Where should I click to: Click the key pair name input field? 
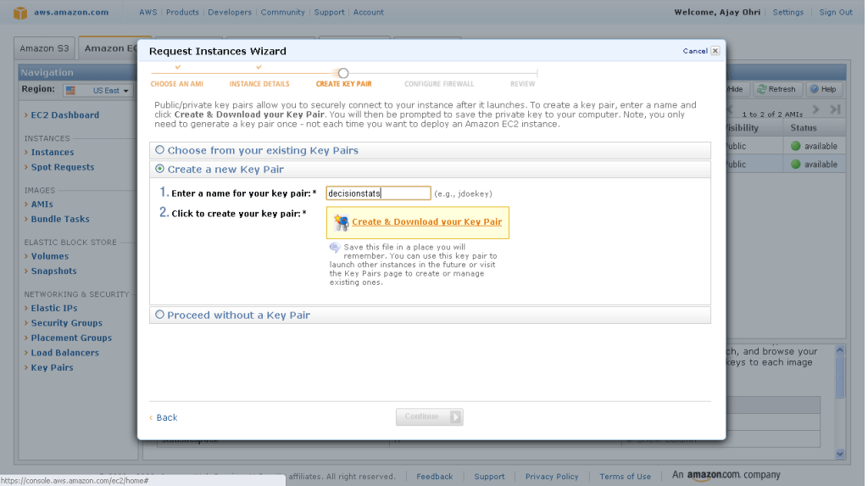point(378,193)
